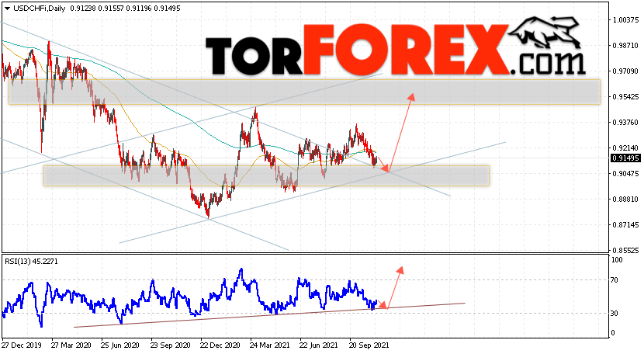Select the current price label 0.91495
644x354 pixels.
(626, 158)
